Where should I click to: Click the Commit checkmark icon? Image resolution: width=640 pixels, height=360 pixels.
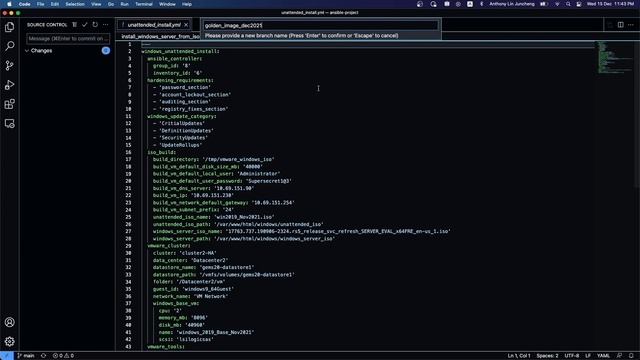84,24
